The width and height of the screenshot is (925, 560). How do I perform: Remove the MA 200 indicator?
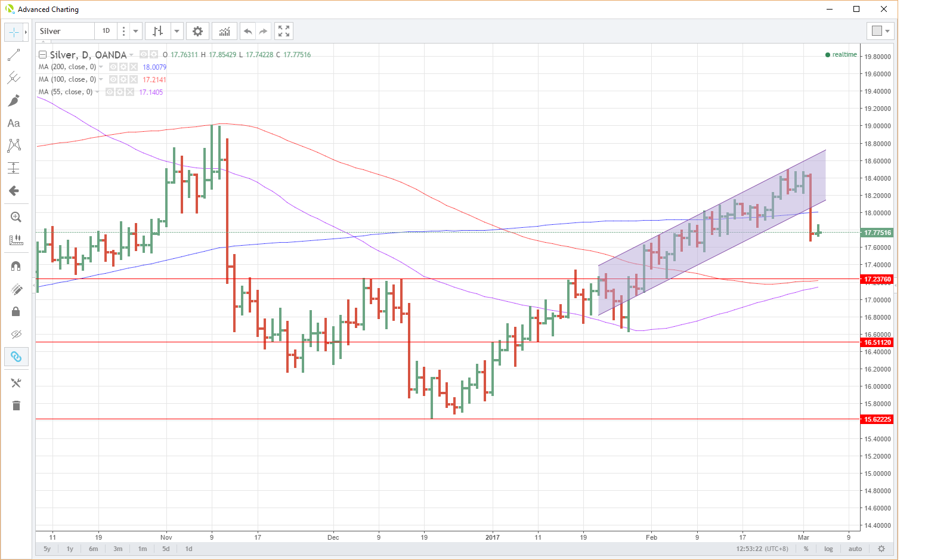click(x=134, y=67)
